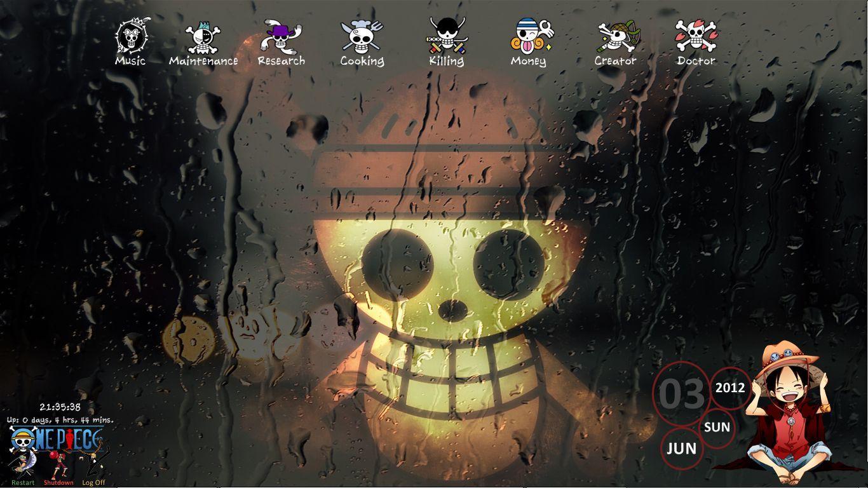This screenshot has width=868, height=488.
Task: Open the Killing three-swords skull icon
Action: pyautogui.click(x=446, y=36)
